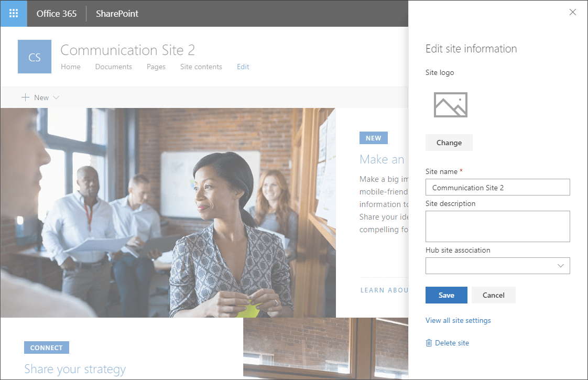The height and width of the screenshot is (380, 588).
Task: Click Edit in the site navigation
Action: 243,67
